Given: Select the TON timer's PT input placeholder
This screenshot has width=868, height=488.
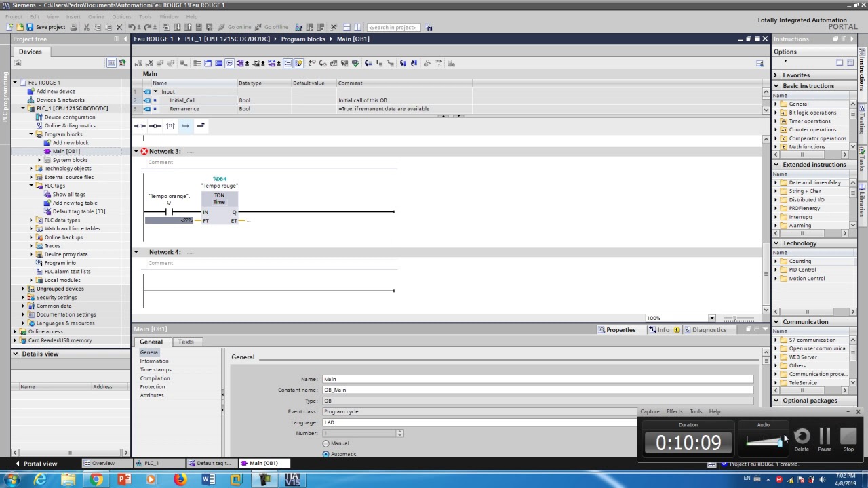Looking at the screenshot, I should pyautogui.click(x=169, y=221).
